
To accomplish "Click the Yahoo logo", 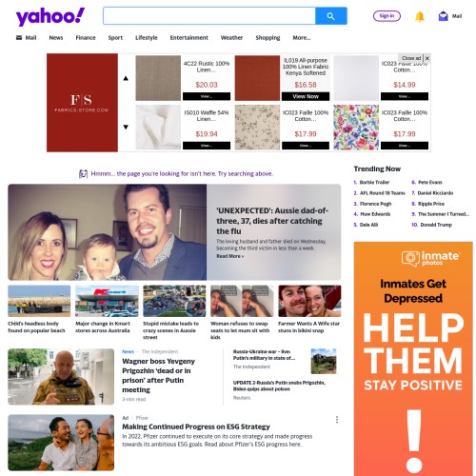I will [50, 16].
